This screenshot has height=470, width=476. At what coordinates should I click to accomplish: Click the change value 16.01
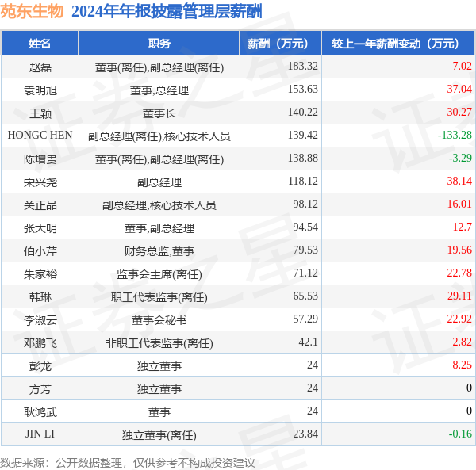click(x=459, y=204)
